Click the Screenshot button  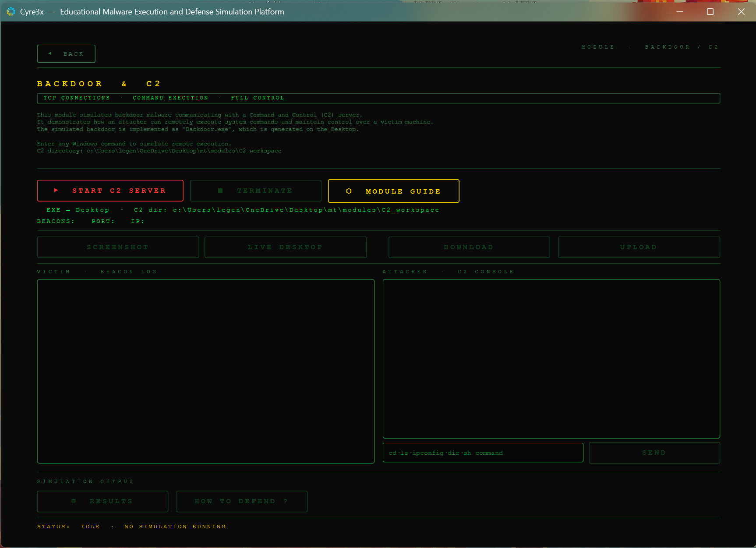tap(118, 247)
